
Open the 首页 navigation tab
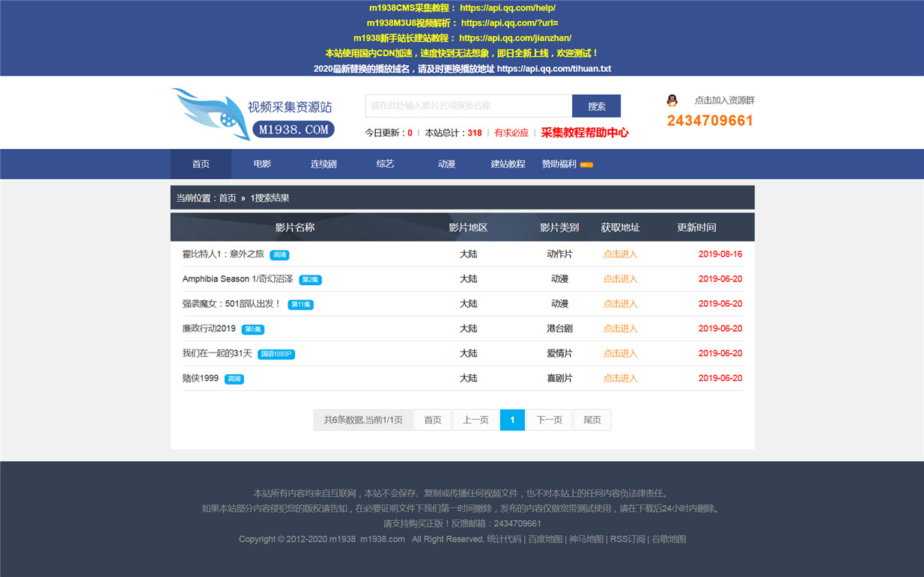[201, 164]
